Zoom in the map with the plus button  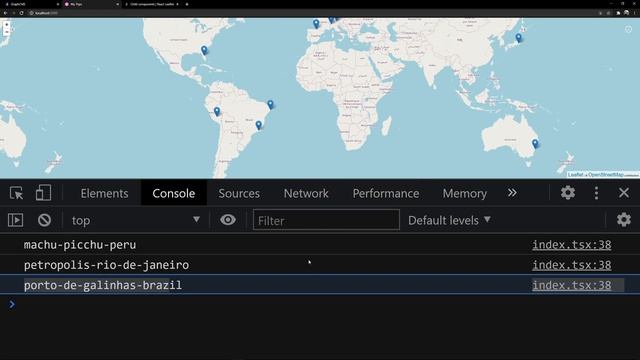click(7, 24)
